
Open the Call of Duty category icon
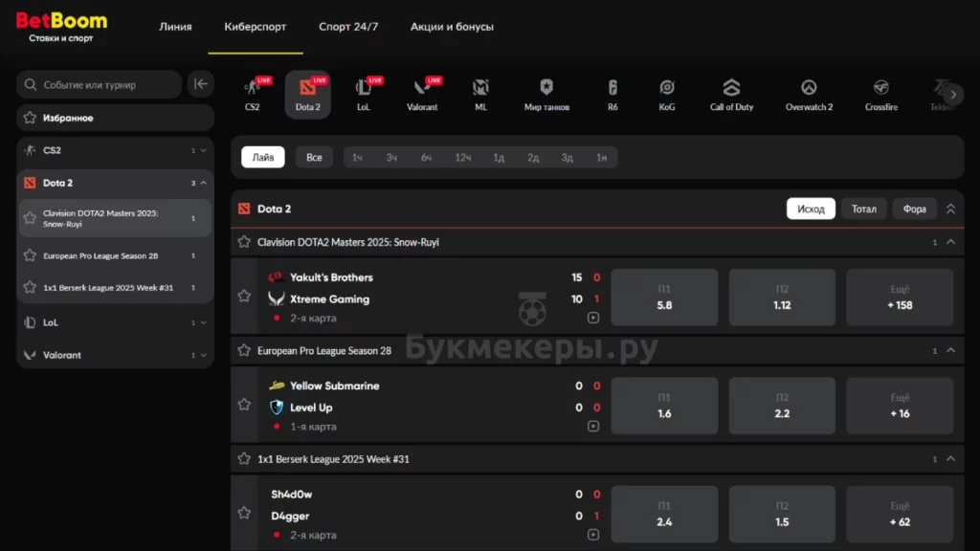(732, 95)
